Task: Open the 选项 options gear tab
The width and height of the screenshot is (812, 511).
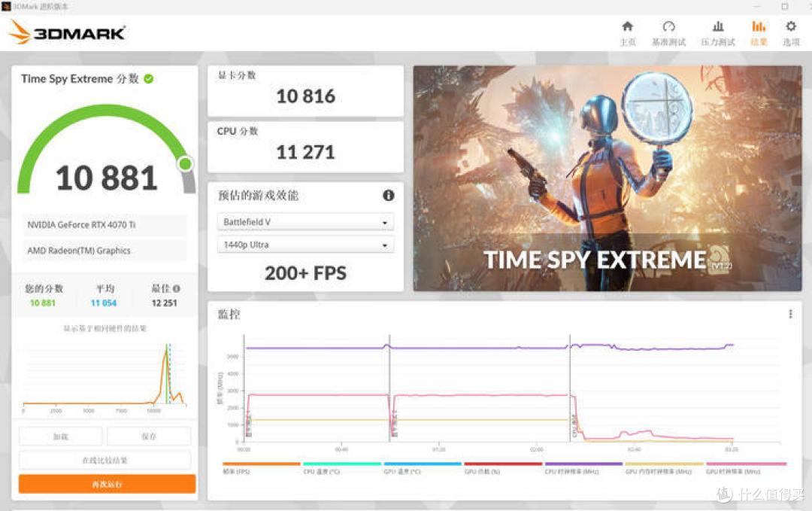Action: [x=791, y=33]
